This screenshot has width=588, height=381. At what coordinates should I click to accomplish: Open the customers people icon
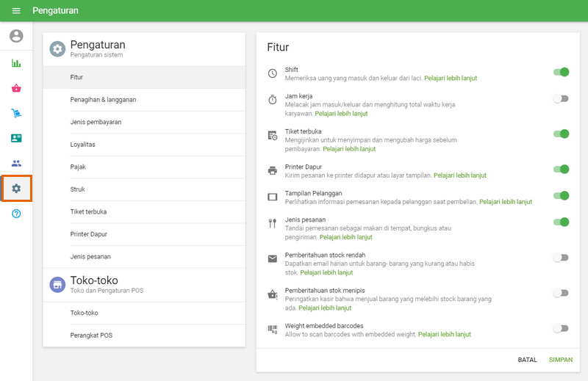tap(16, 163)
